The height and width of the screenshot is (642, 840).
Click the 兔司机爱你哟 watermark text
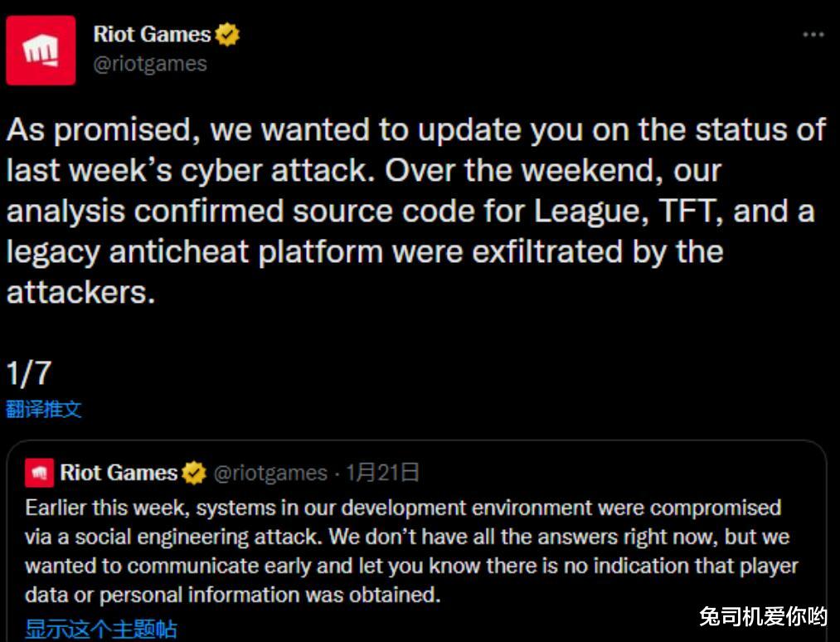tap(763, 617)
